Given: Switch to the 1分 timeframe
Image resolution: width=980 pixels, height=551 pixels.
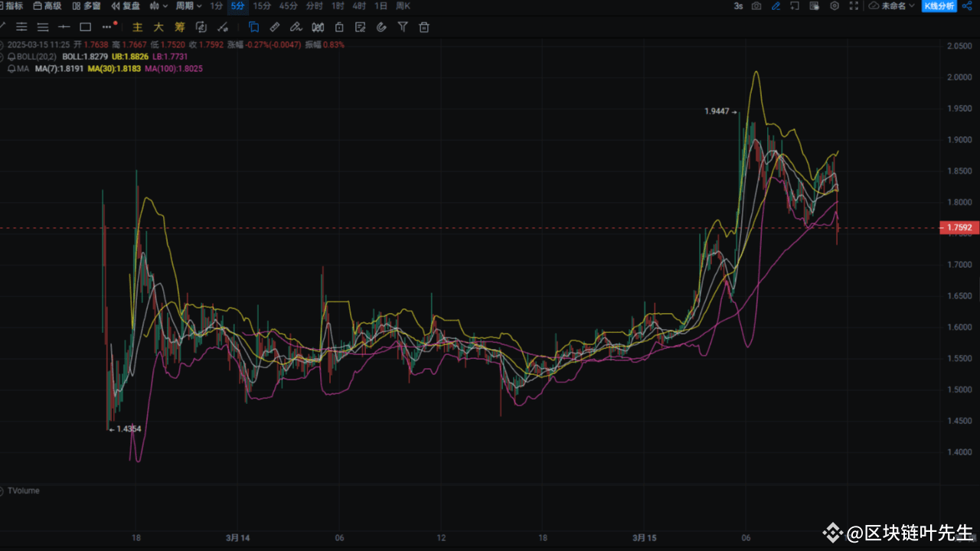Looking at the screenshot, I should click(217, 6).
